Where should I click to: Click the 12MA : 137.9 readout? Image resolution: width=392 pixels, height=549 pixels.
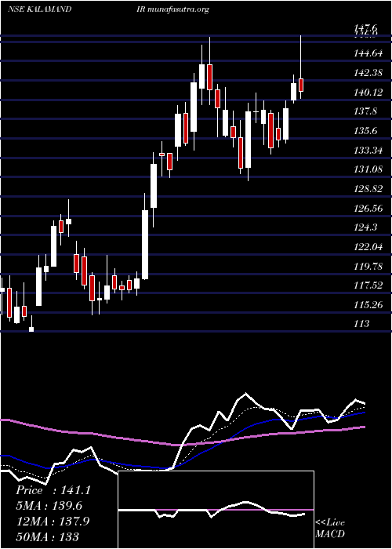(53, 521)
